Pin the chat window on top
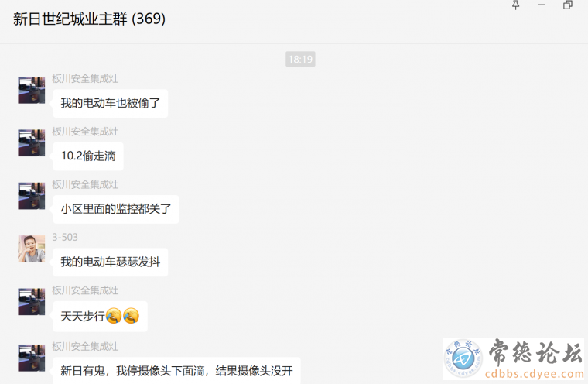 click(516, 5)
